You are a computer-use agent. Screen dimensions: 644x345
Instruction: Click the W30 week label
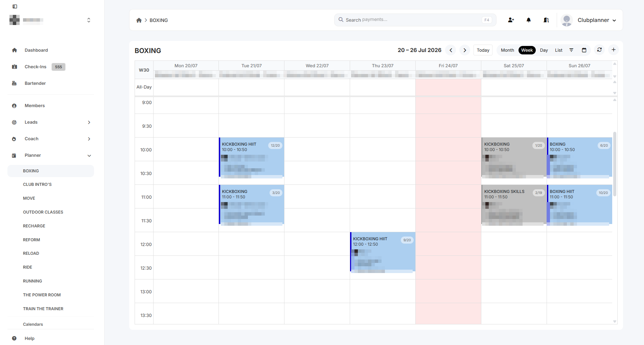144,70
